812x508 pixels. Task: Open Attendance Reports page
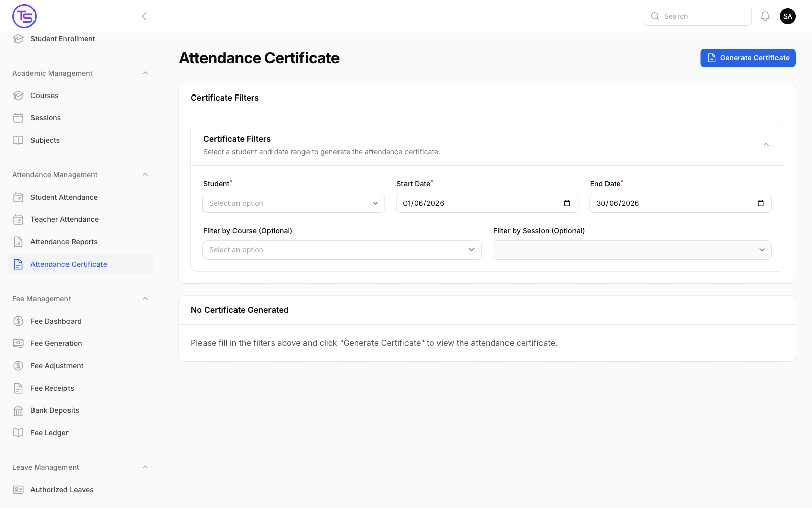[81, 242]
